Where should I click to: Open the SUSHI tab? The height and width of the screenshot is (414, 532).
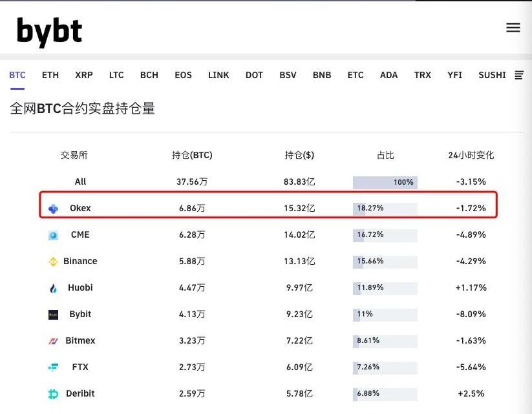click(x=492, y=75)
